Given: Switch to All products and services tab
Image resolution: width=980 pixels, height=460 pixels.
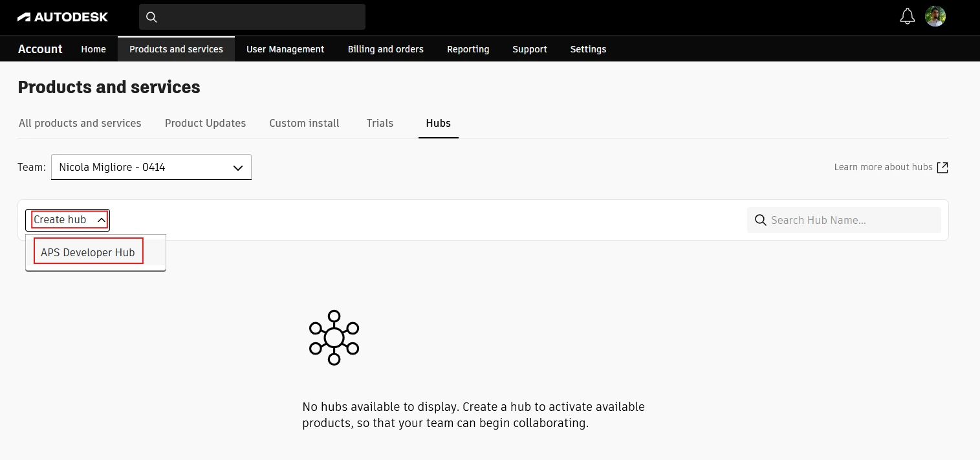Looking at the screenshot, I should point(80,123).
